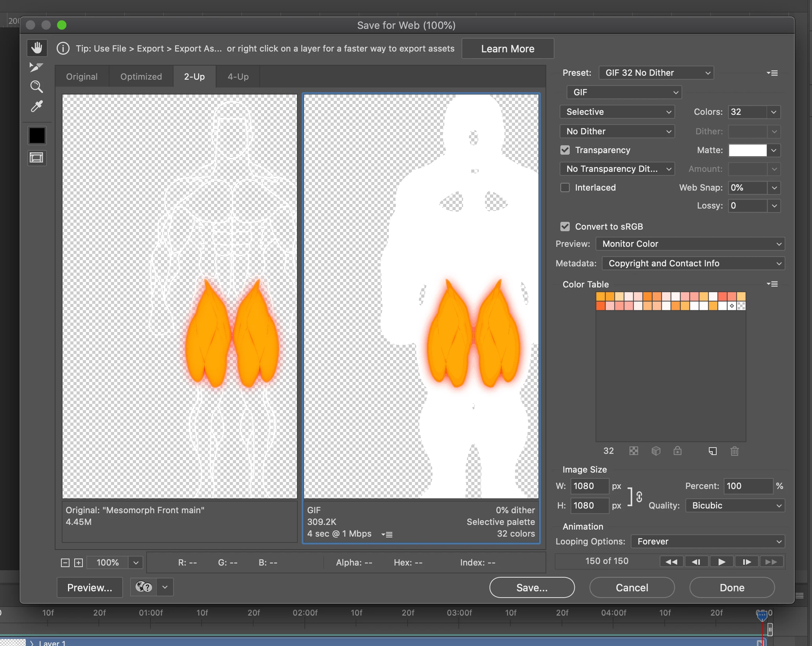Screen dimensions: 812x646
Task: Switch to the 4-Up tab
Action: [x=238, y=77]
